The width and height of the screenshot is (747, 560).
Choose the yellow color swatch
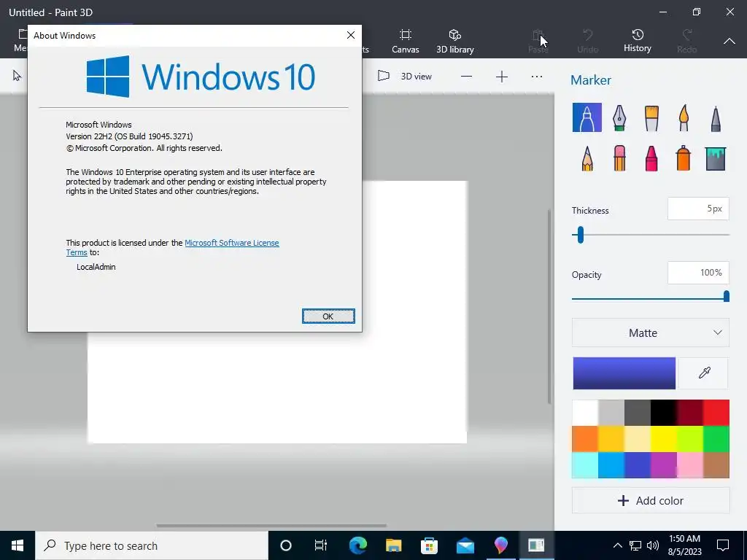pyautogui.click(x=664, y=438)
